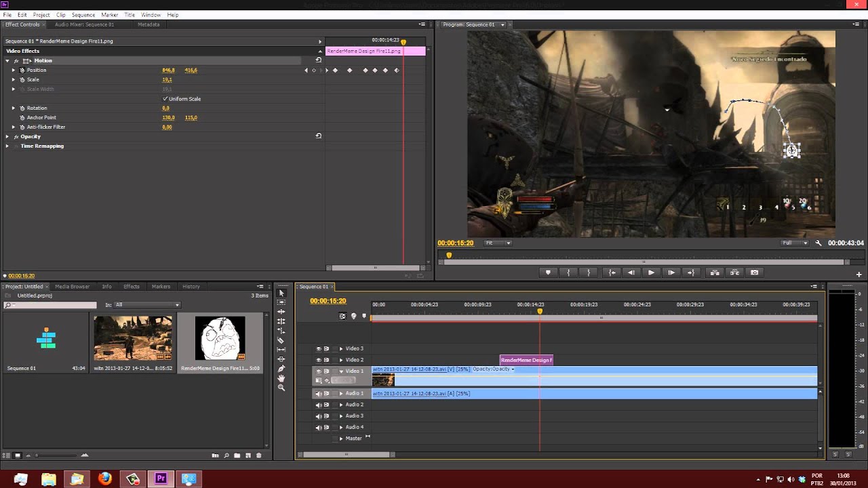Export a frame with the camera icon
868x488 pixels.
point(755,272)
